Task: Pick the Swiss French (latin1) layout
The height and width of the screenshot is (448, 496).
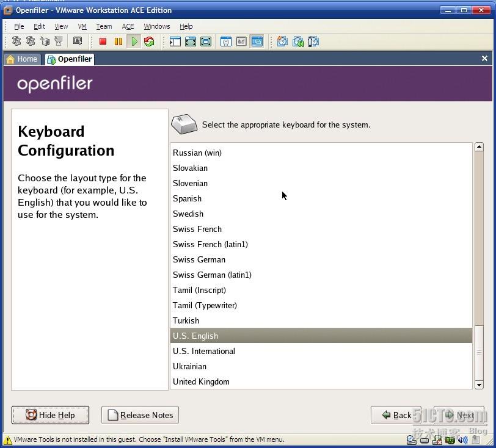Action: [321, 244]
